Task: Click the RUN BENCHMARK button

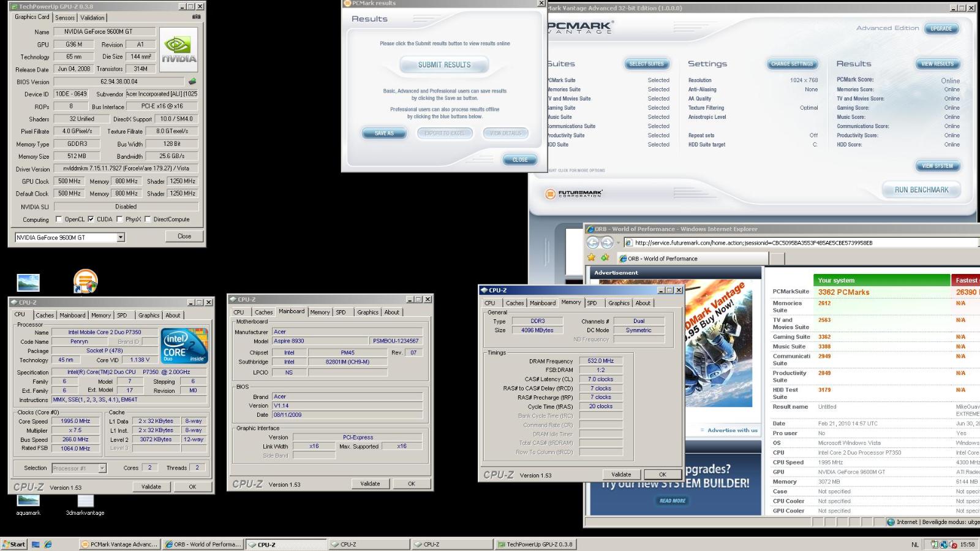Action: point(921,190)
